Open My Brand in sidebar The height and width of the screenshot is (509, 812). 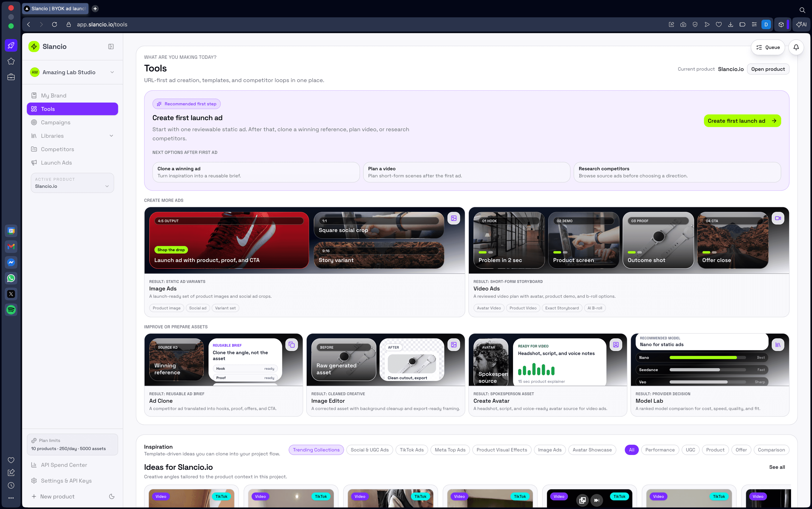pyautogui.click(x=73, y=96)
